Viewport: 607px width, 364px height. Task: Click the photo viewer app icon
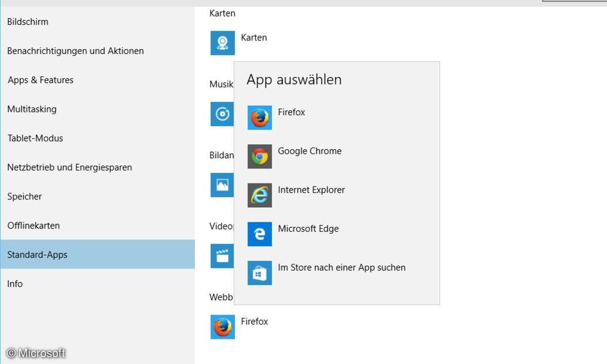click(x=222, y=185)
